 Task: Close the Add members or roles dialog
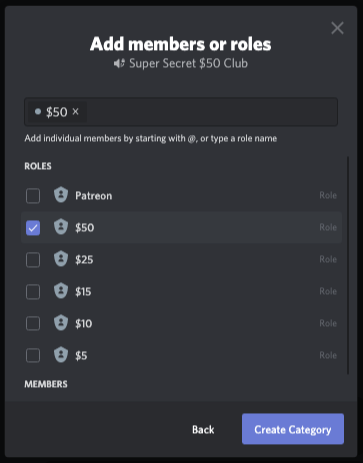click(337, 28)
